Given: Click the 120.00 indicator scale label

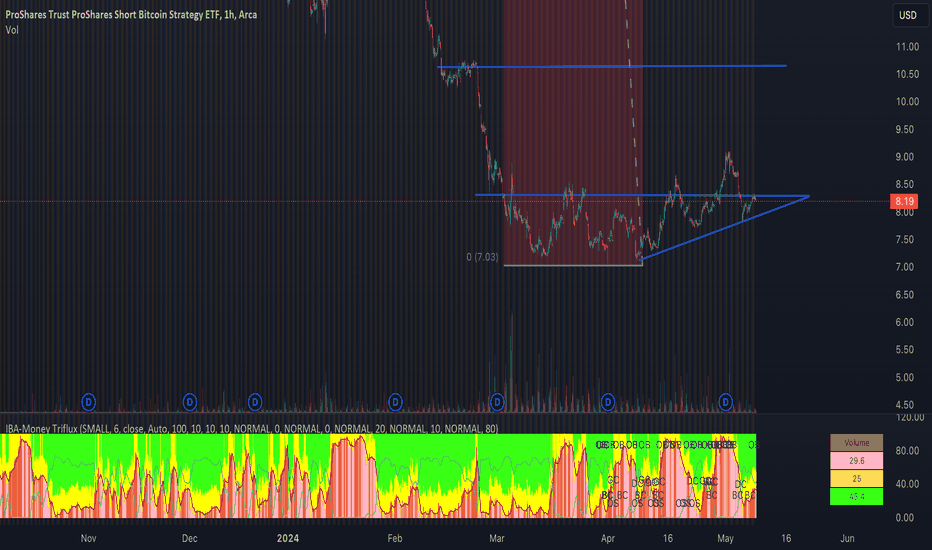Looking at the screenshot, I should coord(909,417).
